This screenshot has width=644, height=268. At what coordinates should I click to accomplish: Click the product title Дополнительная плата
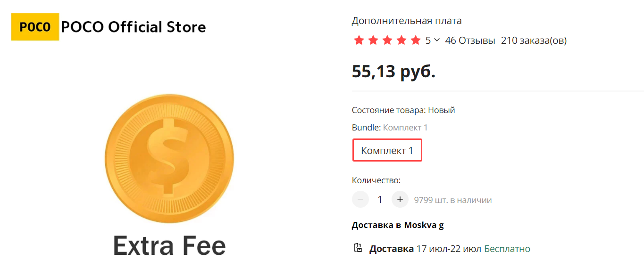point(407,21)
